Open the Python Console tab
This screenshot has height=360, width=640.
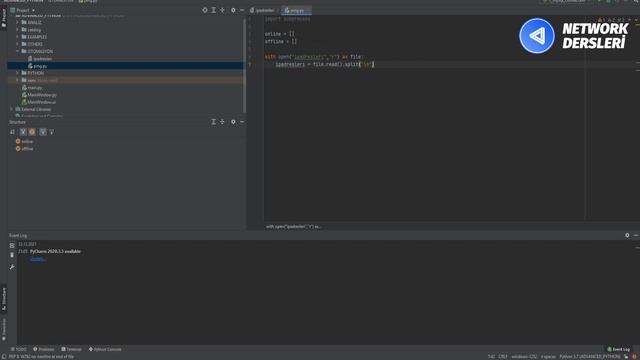pyautogui.click(x=105, y=349)
